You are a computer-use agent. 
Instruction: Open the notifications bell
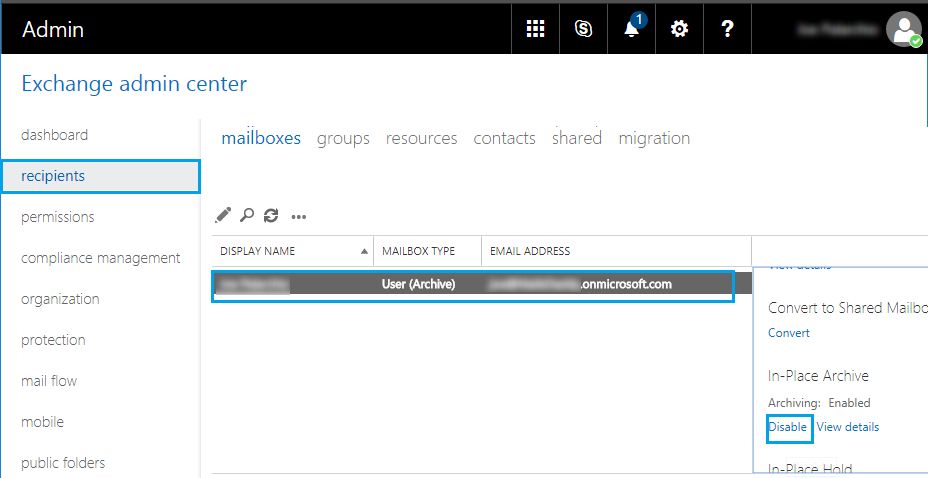(x=631, y=29)
